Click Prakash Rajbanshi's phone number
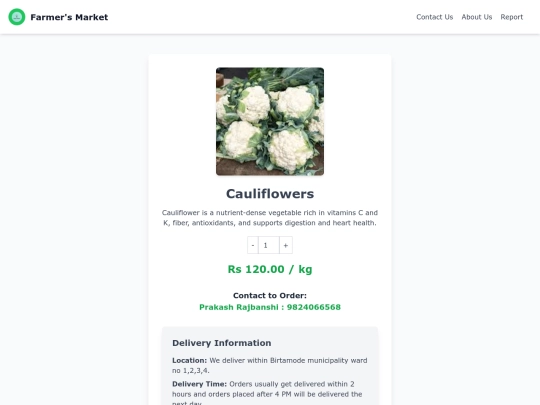 tap(313, 307)
